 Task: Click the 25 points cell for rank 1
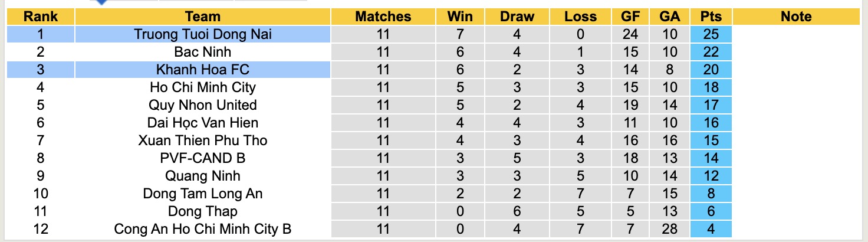tap(711, 34)
